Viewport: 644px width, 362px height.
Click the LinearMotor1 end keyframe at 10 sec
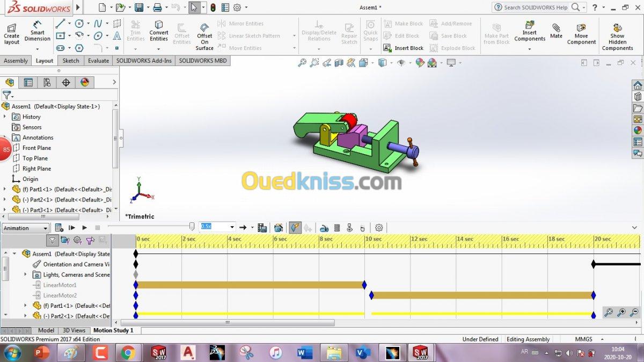[x=364, y=285]
